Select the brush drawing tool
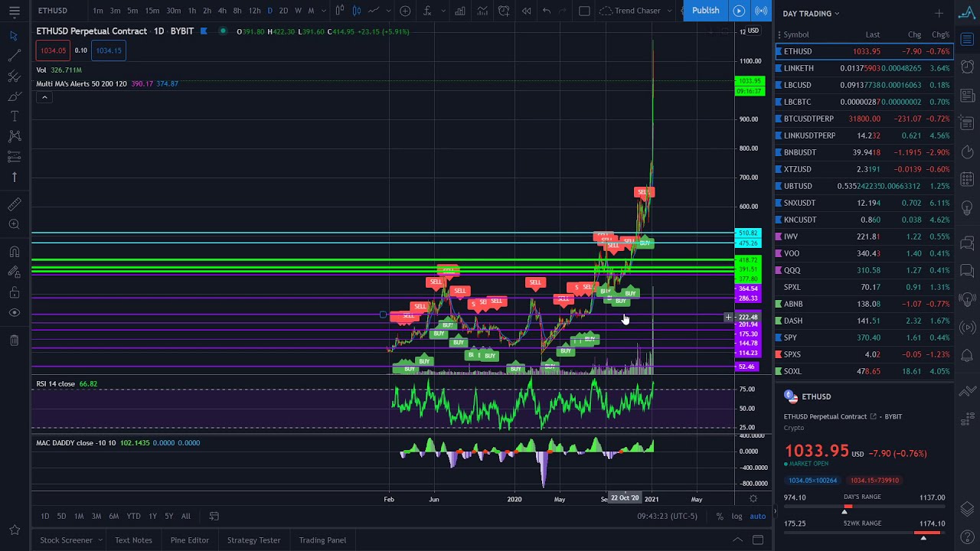 (14, 96)
